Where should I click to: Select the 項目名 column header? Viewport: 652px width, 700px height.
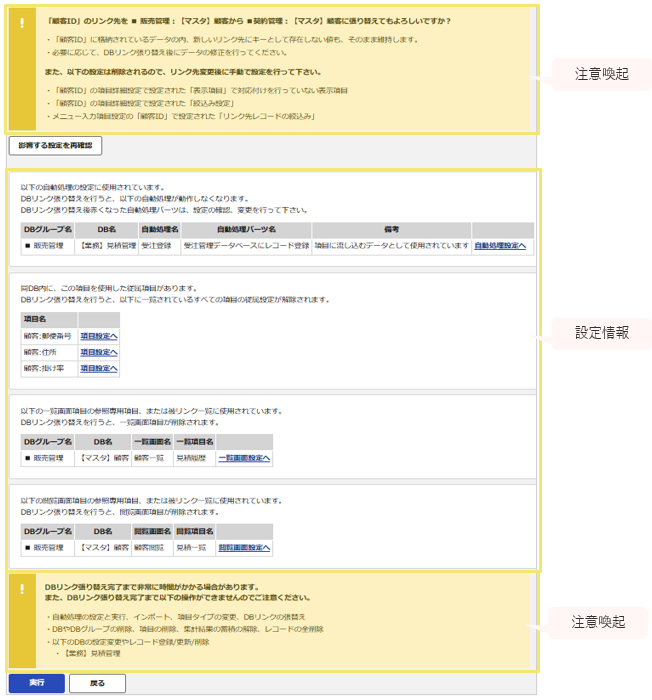click(49, 320)
